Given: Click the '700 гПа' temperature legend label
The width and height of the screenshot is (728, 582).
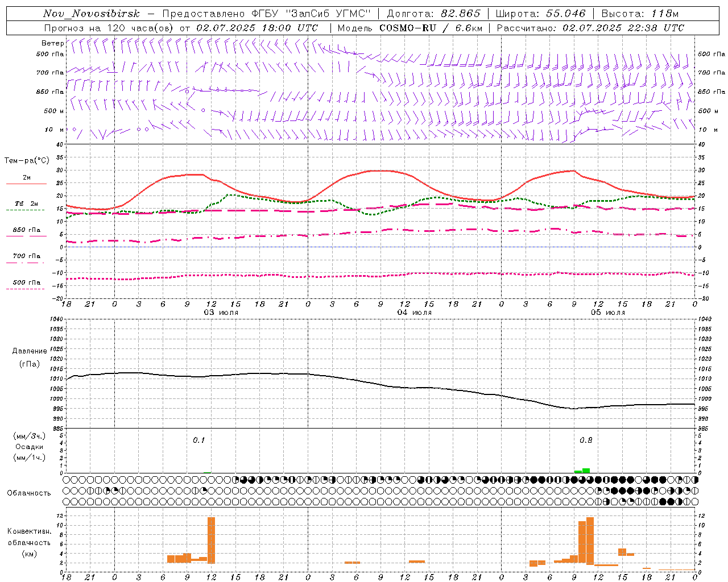Looking at the screenshot, I should pyautogui.click(x=27, y=256).
